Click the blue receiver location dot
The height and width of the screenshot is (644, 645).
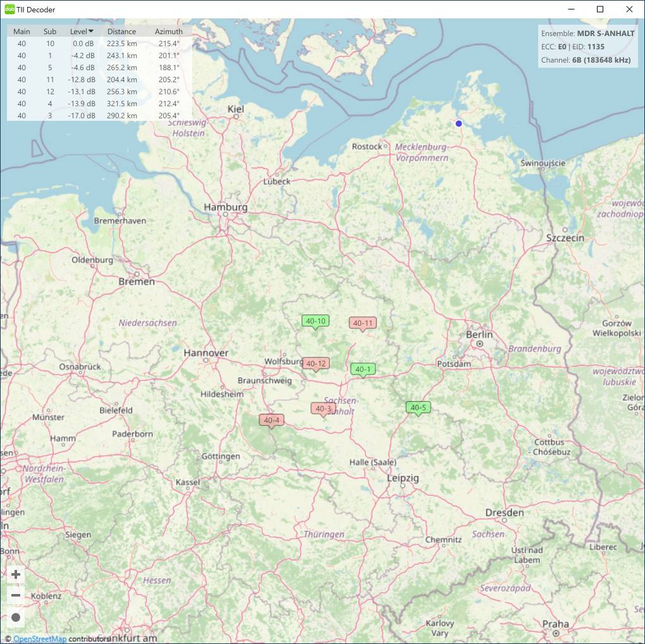[x=459, y=123]
